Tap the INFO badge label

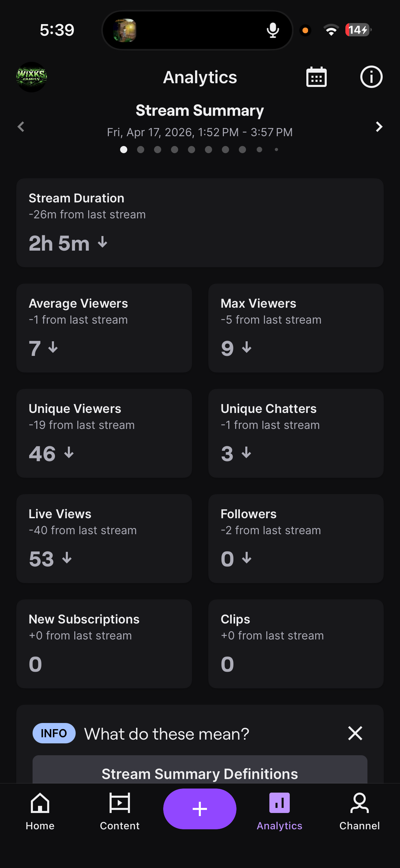pos(54,733)
